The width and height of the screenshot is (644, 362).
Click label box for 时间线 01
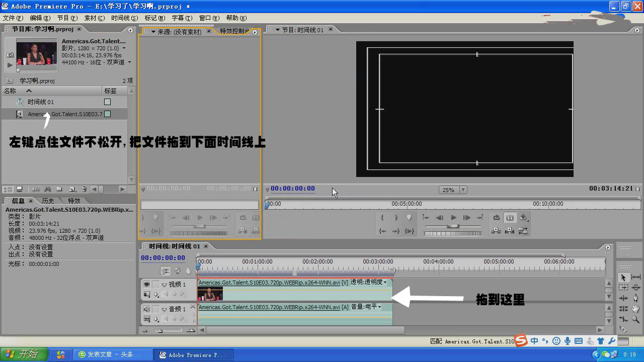pyautogui.click(x=107, y=102)
